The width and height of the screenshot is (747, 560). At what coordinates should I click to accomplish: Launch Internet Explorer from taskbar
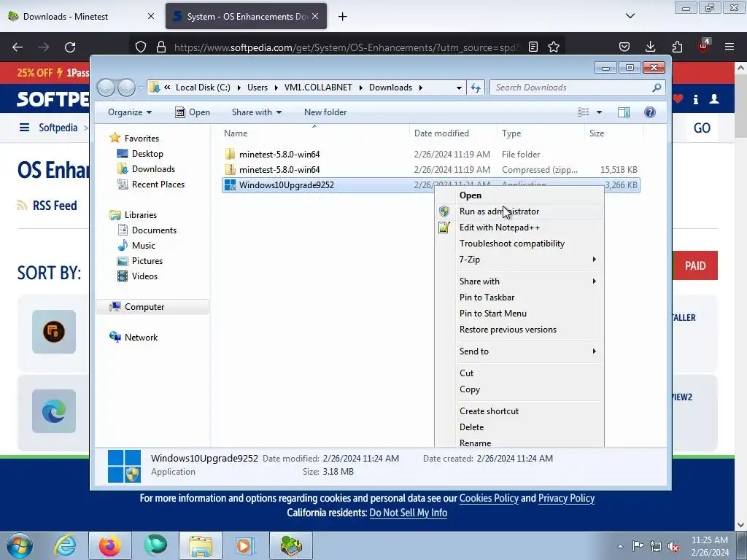point(65,546)
